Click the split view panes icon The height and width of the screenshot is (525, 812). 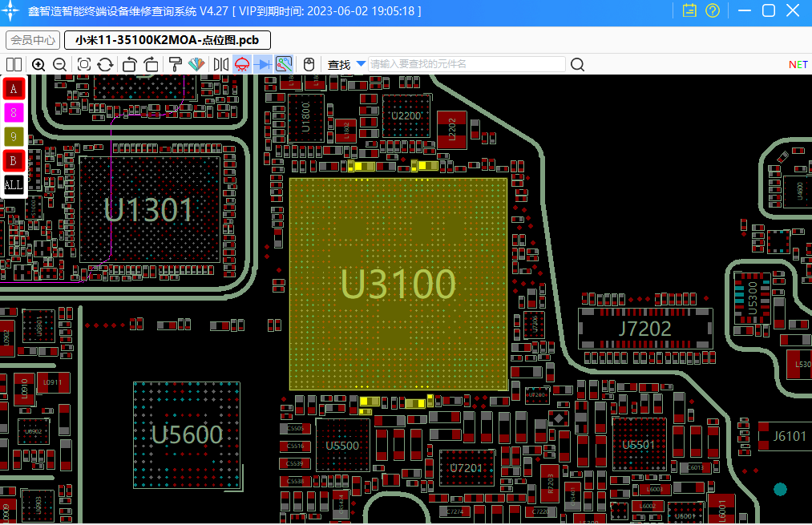pyautogui.click(x=14, y=65)
